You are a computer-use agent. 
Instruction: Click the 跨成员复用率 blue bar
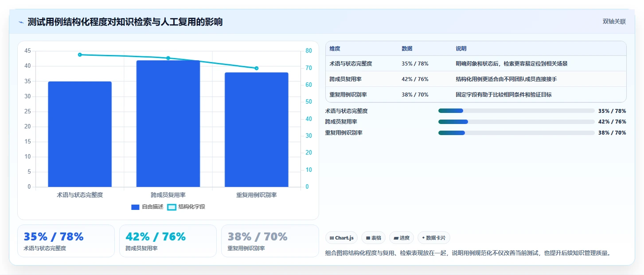click(x=168, y=124)
